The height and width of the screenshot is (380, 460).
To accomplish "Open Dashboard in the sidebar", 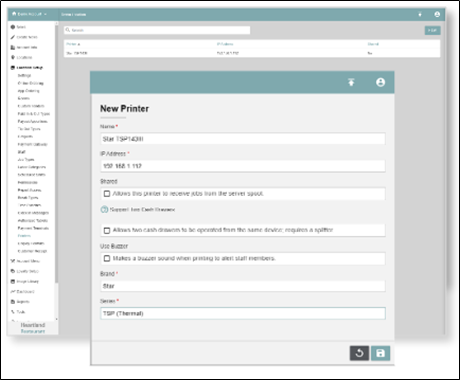I will 25,291.
